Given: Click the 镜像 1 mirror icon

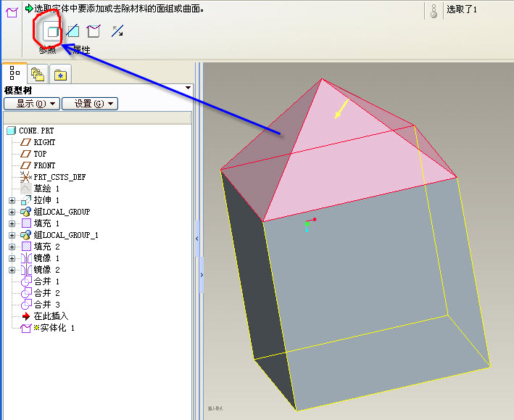Looking at the screenshot, I should pyautogui.click(x=26, y=258).
